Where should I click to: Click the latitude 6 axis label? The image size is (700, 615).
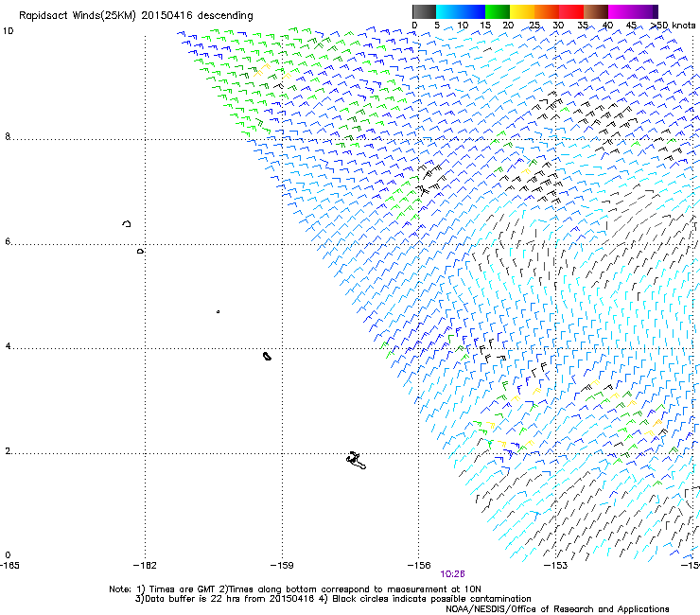(8, 241)
